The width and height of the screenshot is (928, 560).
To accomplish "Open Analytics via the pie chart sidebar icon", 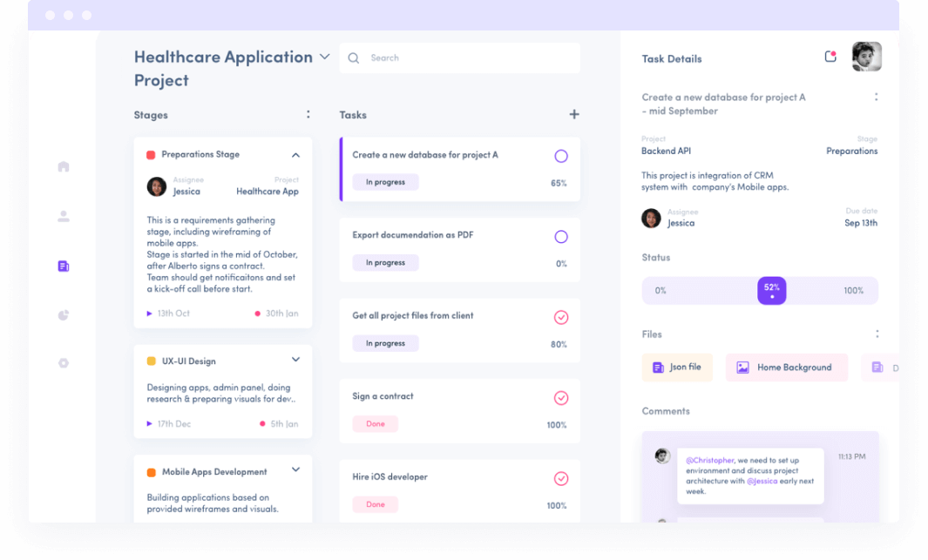I will point(63,314).
